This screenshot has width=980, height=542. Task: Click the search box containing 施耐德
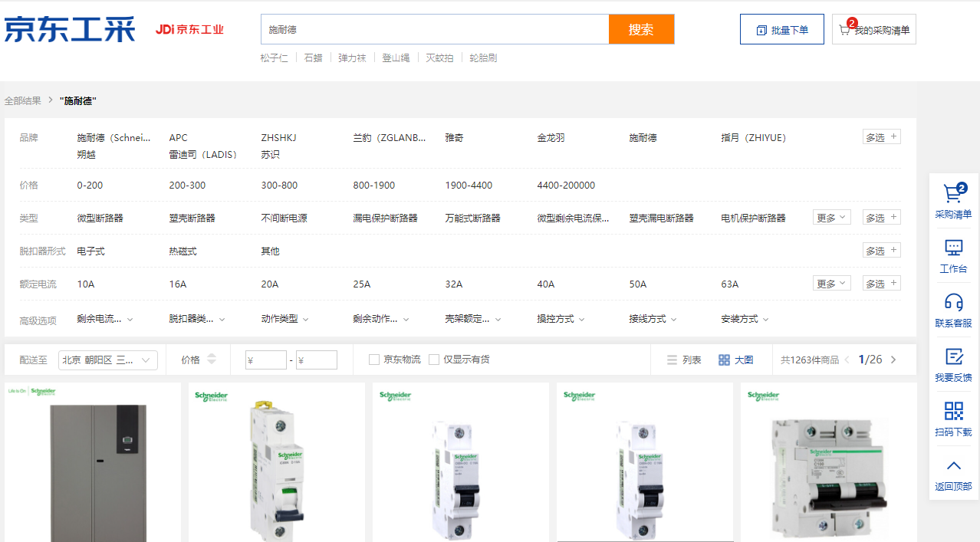point(435,29)
